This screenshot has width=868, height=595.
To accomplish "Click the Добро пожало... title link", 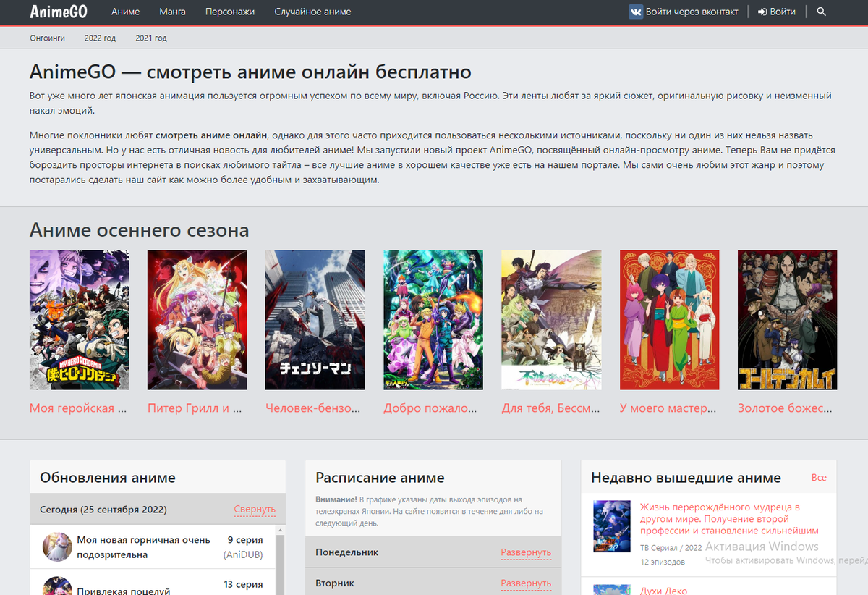I will (x=431, y=408).
